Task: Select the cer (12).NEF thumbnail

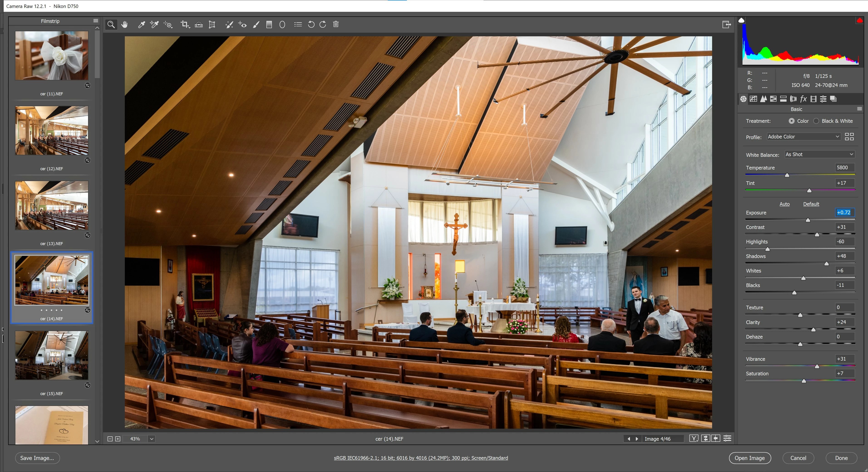Action: 52,131
